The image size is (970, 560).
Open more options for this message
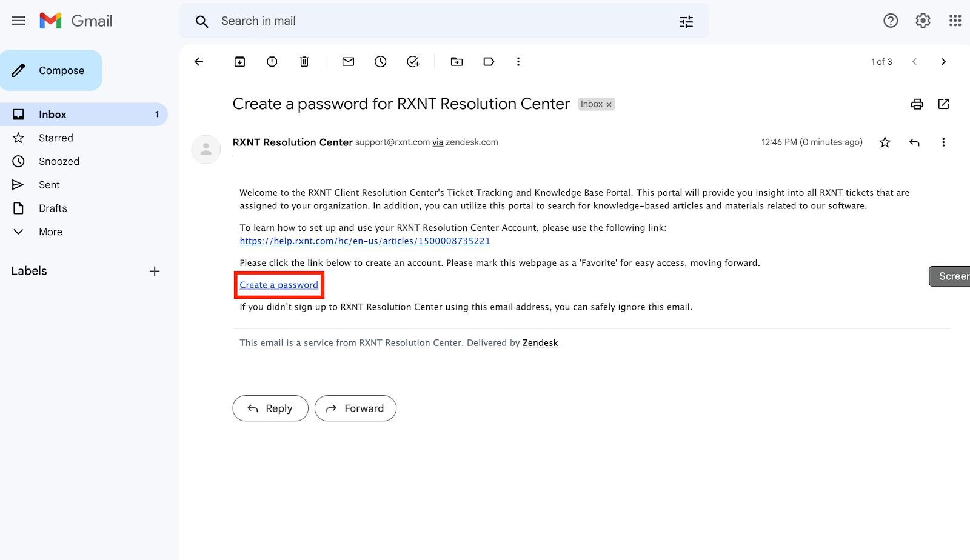click(943, 142)
